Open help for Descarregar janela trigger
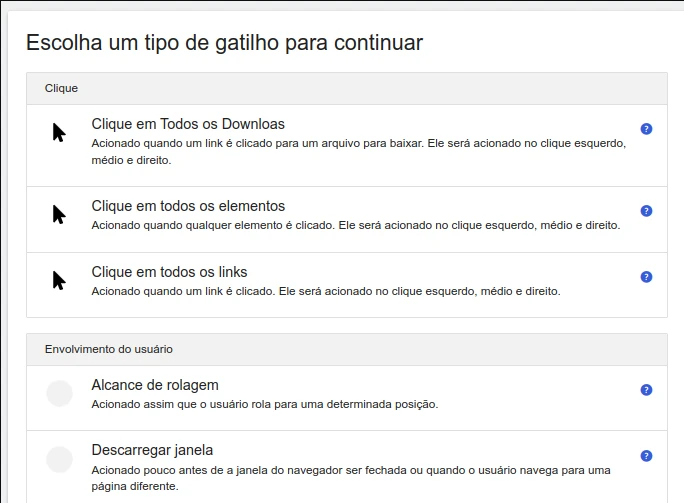 [646, 456]
